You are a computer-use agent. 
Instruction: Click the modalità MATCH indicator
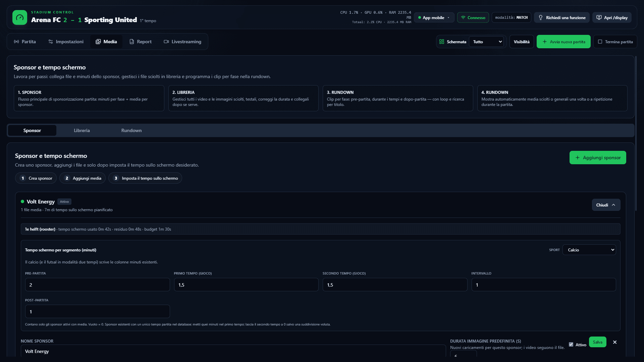(511, 17)
